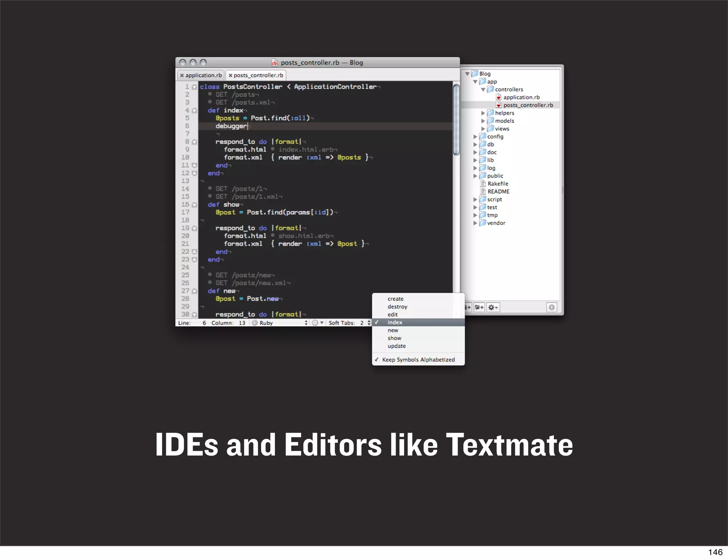Expand the tmp folder
This screenshot has width=728, height=560.
pyautogui.click(x=475, y=215)
